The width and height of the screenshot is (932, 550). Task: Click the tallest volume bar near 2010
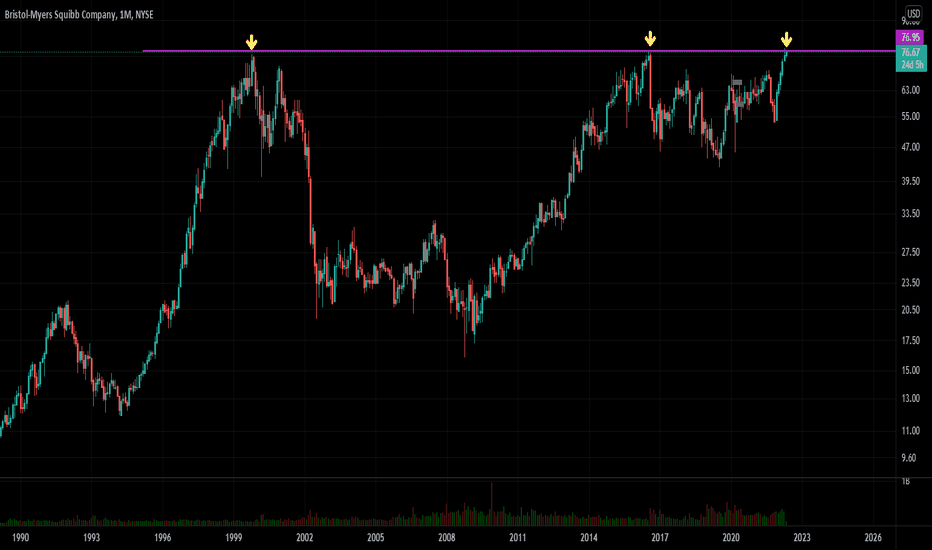pyautogui.click(x=492, y=504)
